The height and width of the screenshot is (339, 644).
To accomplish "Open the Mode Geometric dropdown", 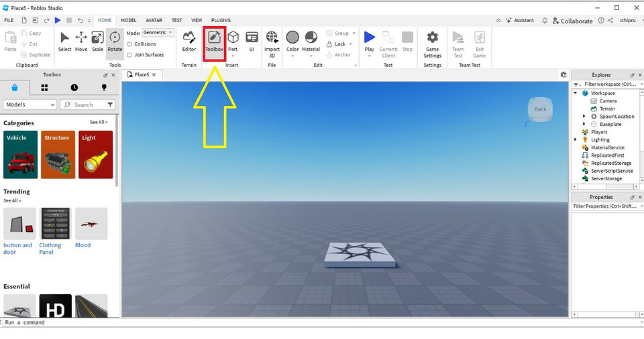I will click(158, 33).
